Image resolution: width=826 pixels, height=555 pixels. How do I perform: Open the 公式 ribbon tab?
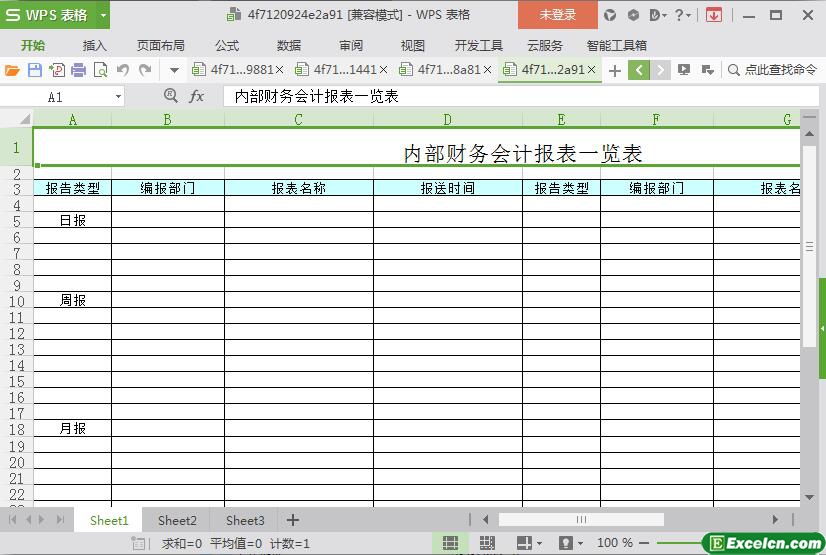(227, 46)
